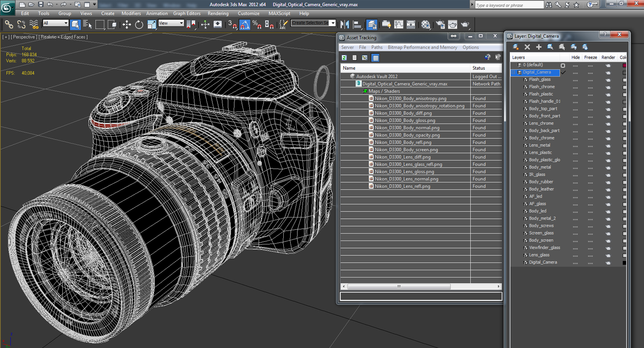Screen dimensions: 644x348
Task: Open the Paths menu in Asset Tracking
Action: click(377, 47)
